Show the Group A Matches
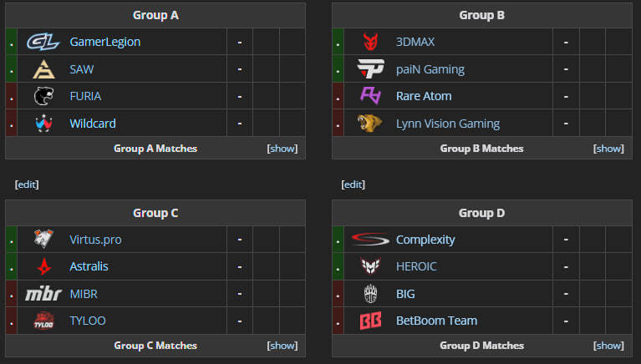This screenshot has width=641, height=364. [x=282, y=149]
